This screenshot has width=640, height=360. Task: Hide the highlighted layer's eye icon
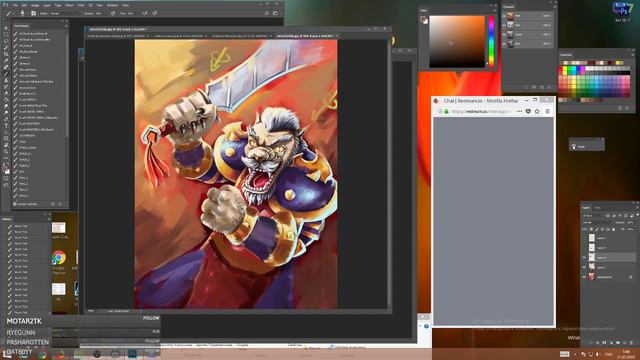click(584, 258)
